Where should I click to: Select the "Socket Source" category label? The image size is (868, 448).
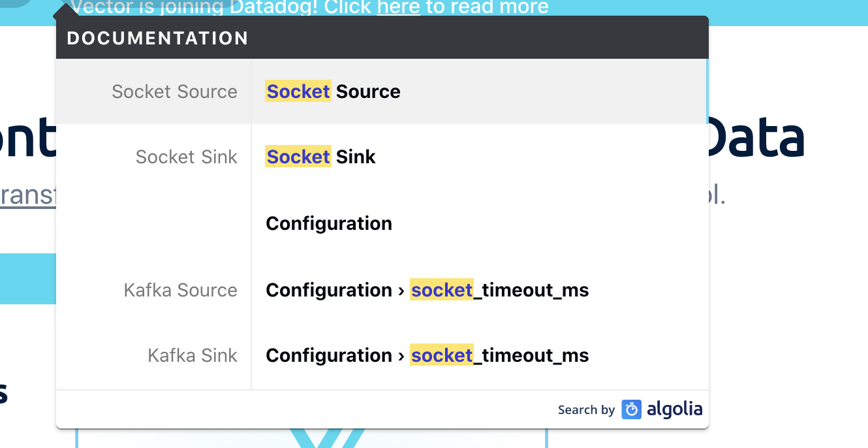174,91
